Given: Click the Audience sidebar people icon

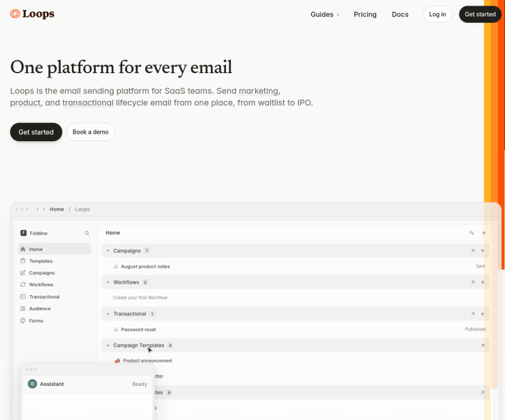Looking at the screenshot, I should click(23, 308).
